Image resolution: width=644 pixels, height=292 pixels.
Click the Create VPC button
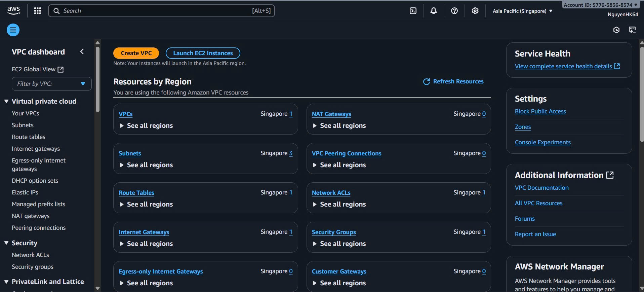point(136,53)
